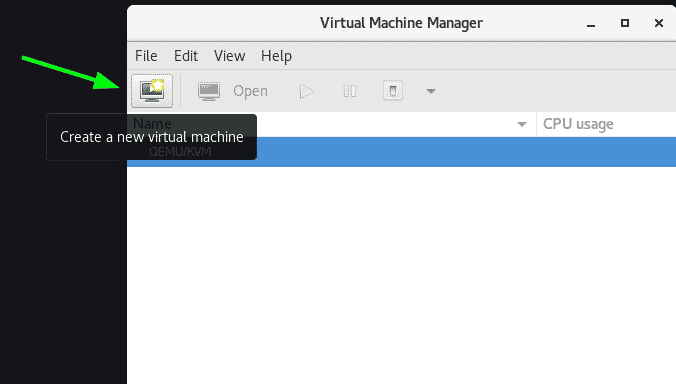Close the Virtual Machine Manager window
The width and height of the screenshot is (676, 384).
[659, 23]
